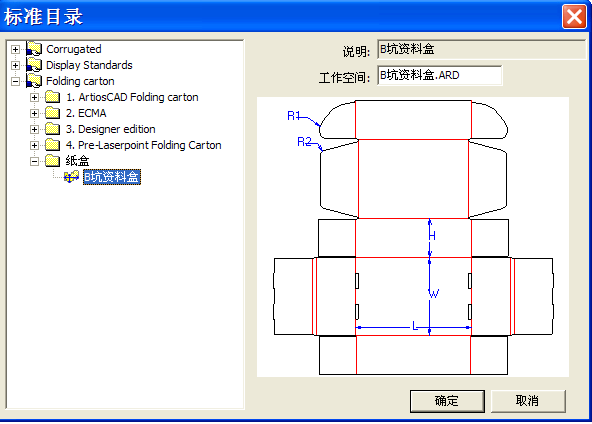Click the Designer edition folder icon
Screen dimensions: 592x424
click(x=52, y=129)
